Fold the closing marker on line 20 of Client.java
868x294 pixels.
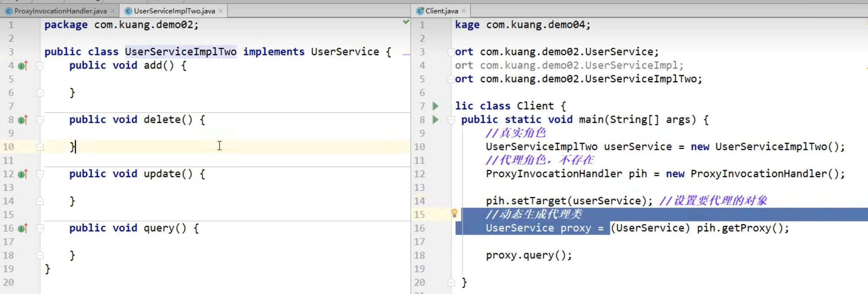pos(451,282)
